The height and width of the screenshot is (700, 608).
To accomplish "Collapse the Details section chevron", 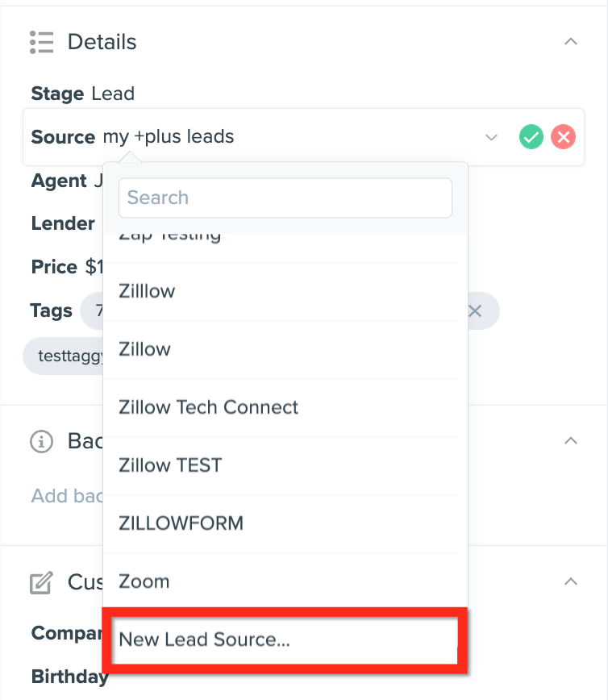I will (x=571, y=42).
